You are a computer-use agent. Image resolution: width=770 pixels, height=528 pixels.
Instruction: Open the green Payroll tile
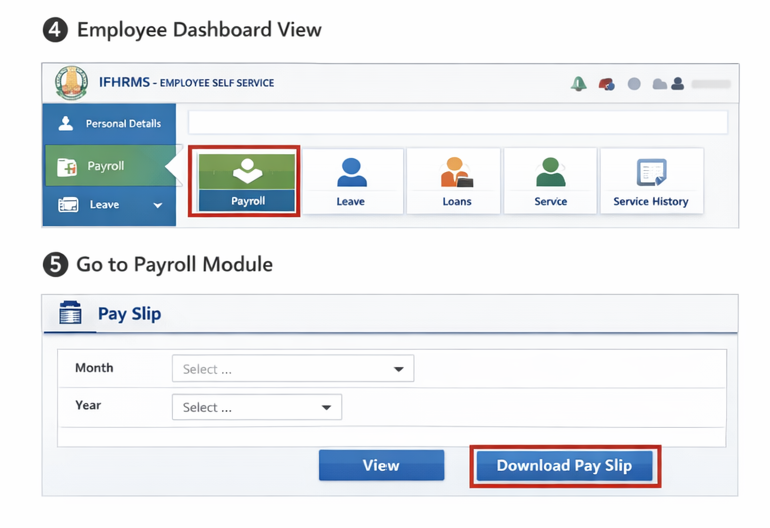[x=247, y=182]
